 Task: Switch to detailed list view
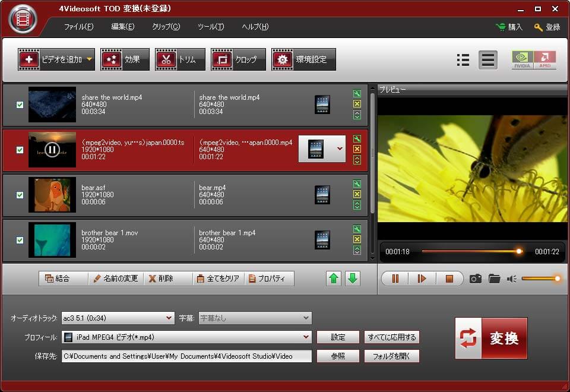pos(488,60)
